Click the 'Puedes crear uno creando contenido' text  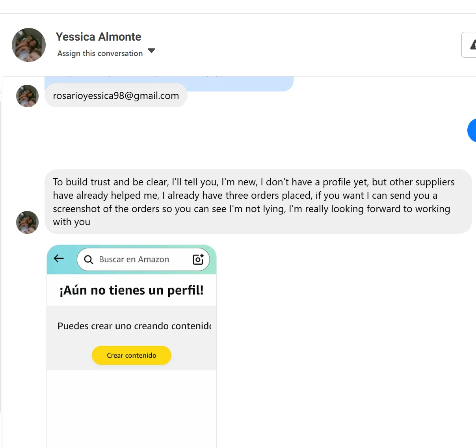134,326
